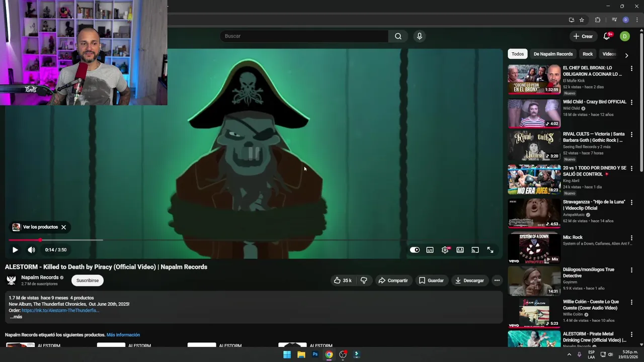
Task: Open the Windows Start menu
Action: [x=287, y=354]
